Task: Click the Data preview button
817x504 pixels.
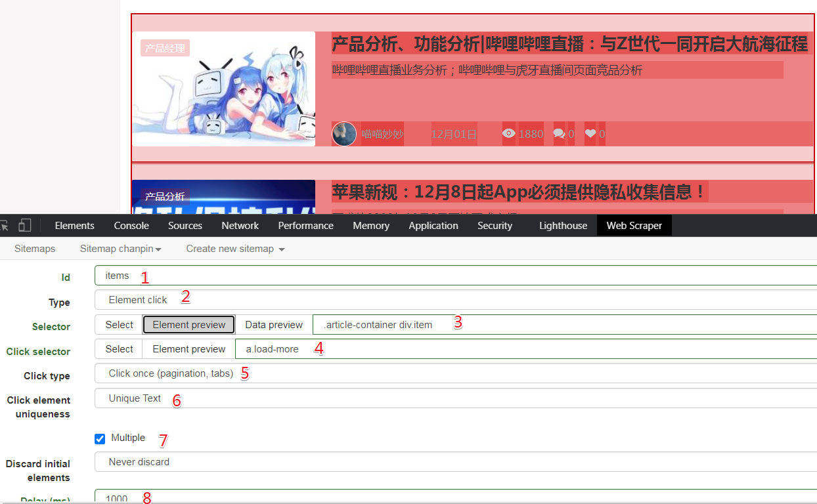Action: (x=273, y=324)
